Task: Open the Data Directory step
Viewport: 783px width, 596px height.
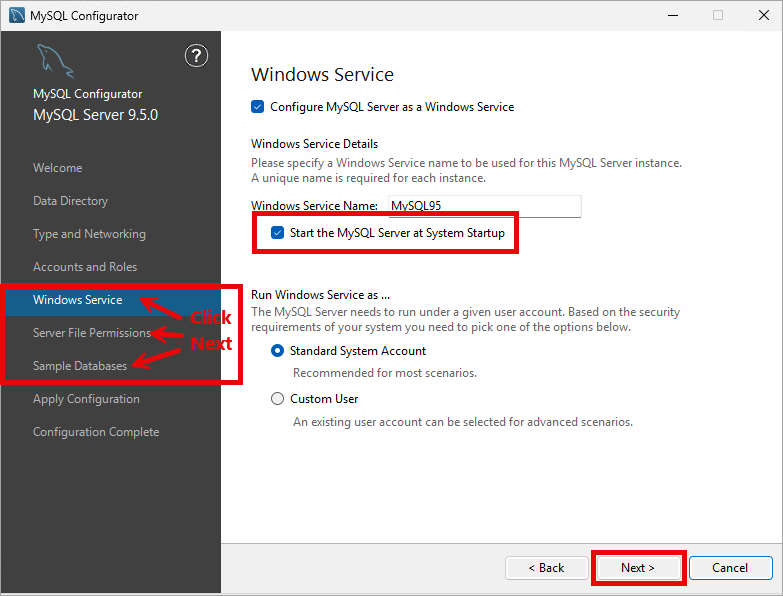Action: point(70,201)
